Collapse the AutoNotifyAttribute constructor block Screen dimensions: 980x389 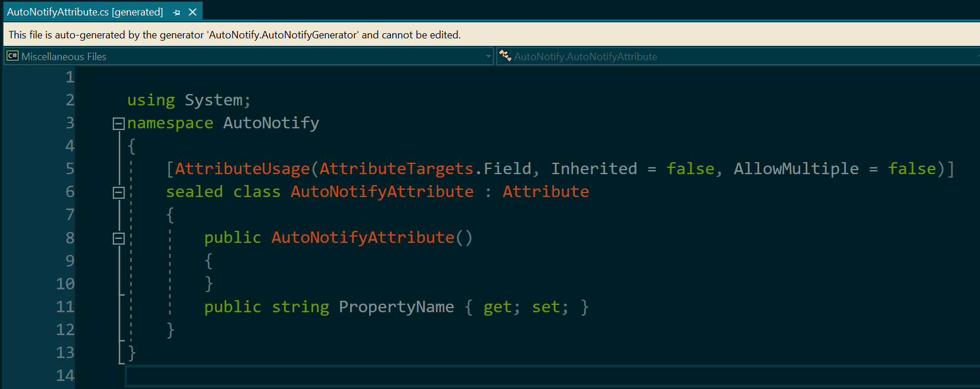point(118,238)
